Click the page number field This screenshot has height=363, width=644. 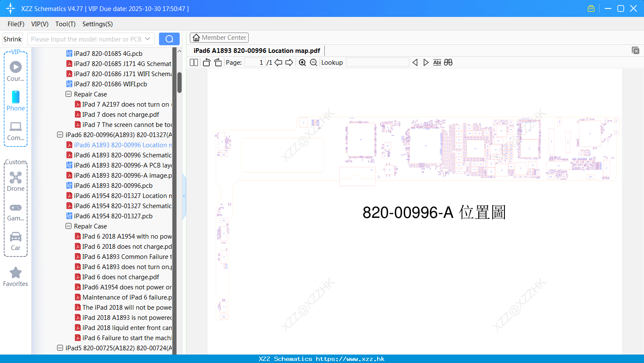(x=255, y=63)
